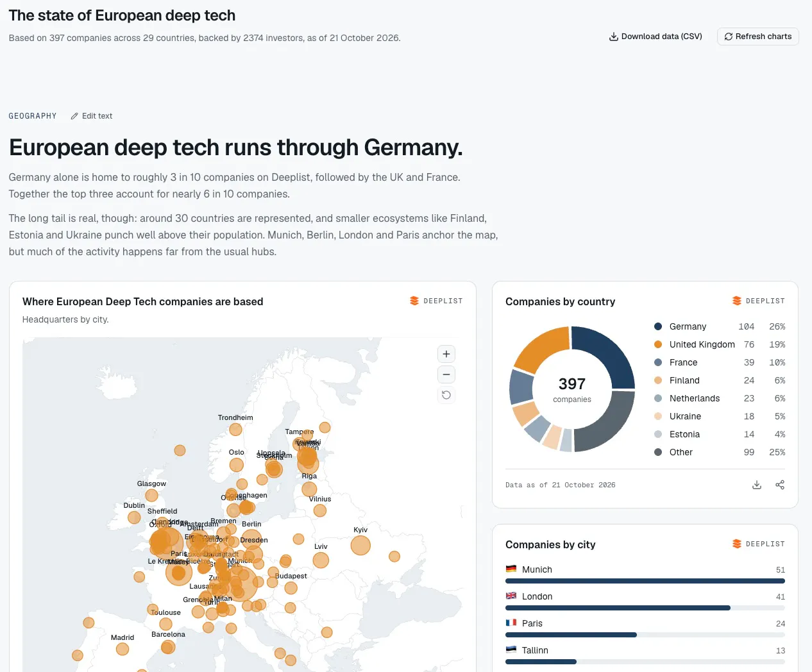812x672 pixels.
Task: Click the 397 companies donut center
Action: click(572, 389)
